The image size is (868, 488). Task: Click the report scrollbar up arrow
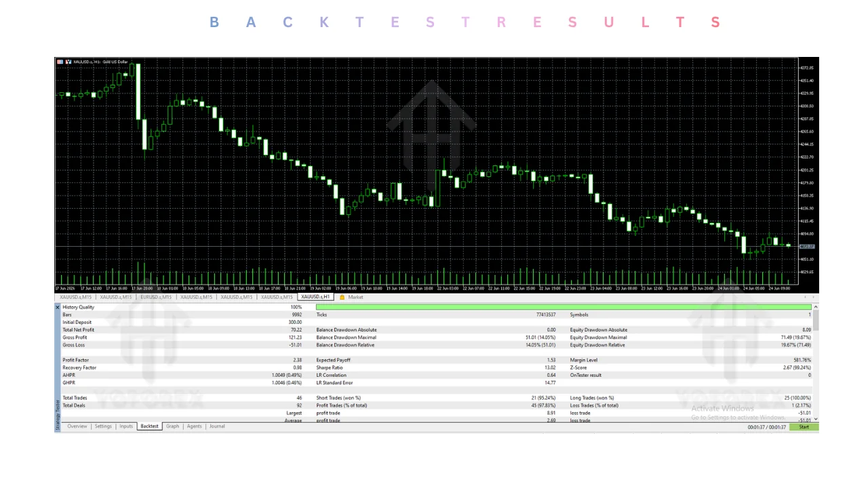816,307
